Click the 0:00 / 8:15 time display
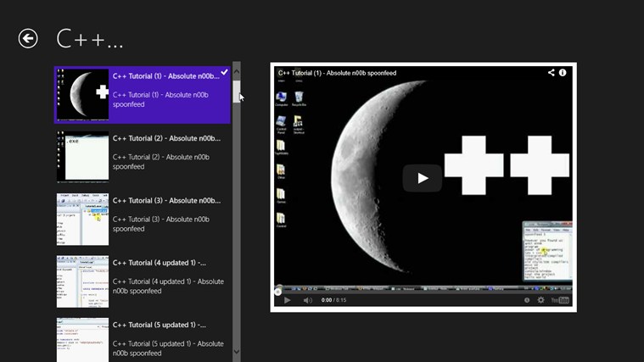This screenshot has height=362, width=644. (333, 300)
